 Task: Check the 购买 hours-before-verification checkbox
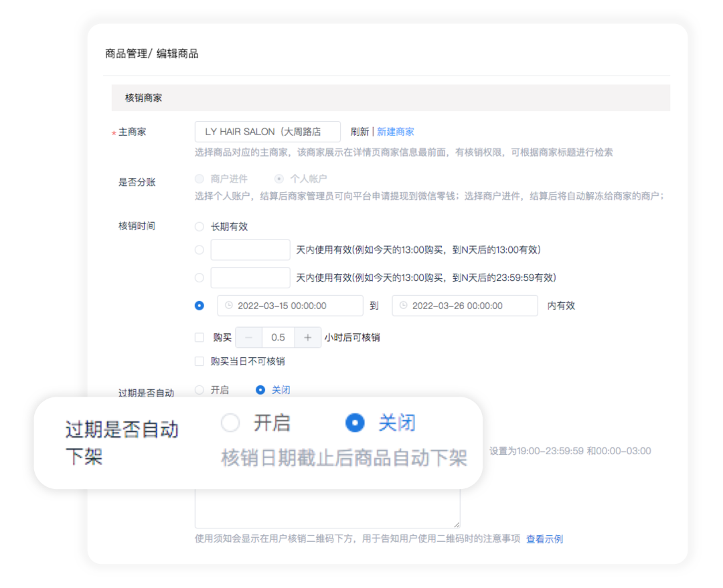coord(199,337)
